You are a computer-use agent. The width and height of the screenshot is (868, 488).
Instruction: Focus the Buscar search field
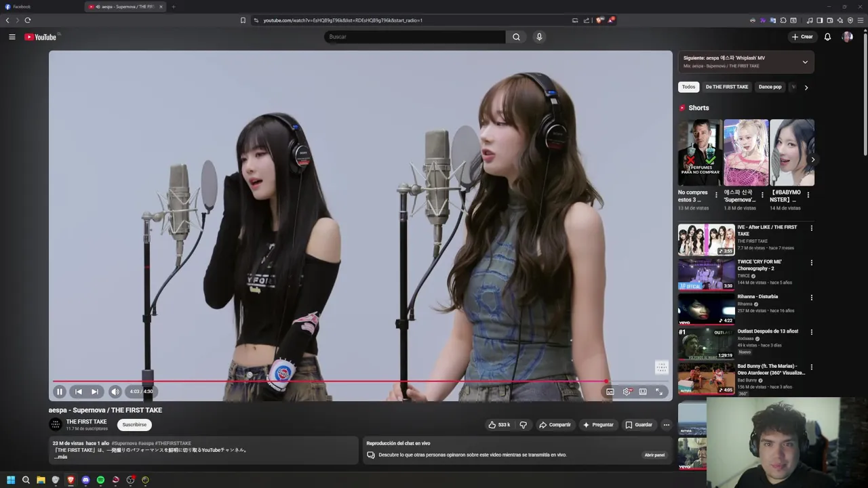(x=414, y=37)
